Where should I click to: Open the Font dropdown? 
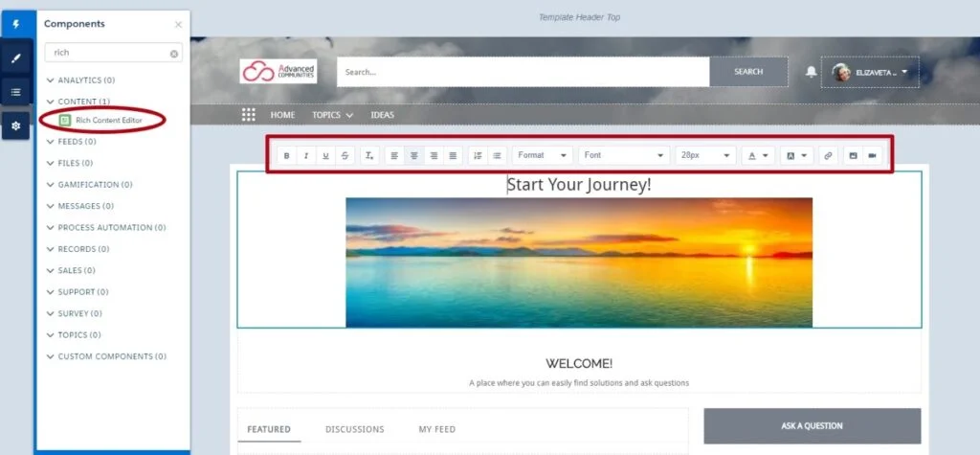click(624, 155)
